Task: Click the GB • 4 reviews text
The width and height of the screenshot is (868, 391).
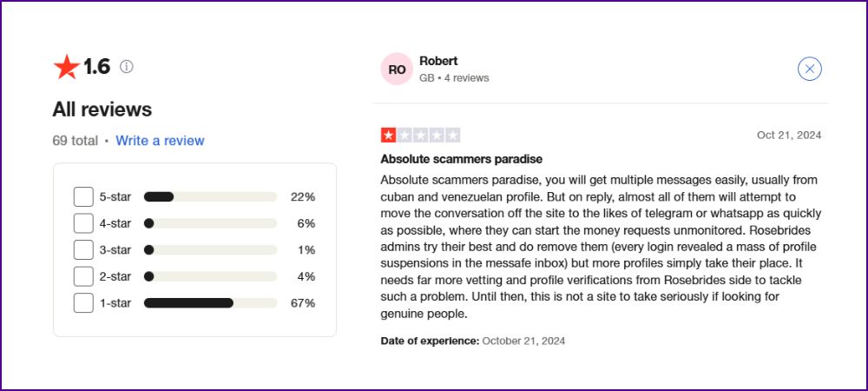Action: point(454,78)
